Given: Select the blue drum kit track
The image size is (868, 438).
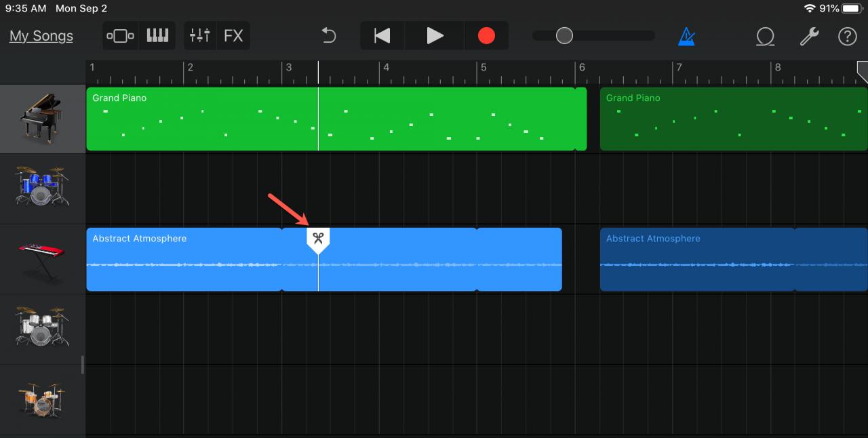Looking at the screenshot, I should click(x=43, y=189).
